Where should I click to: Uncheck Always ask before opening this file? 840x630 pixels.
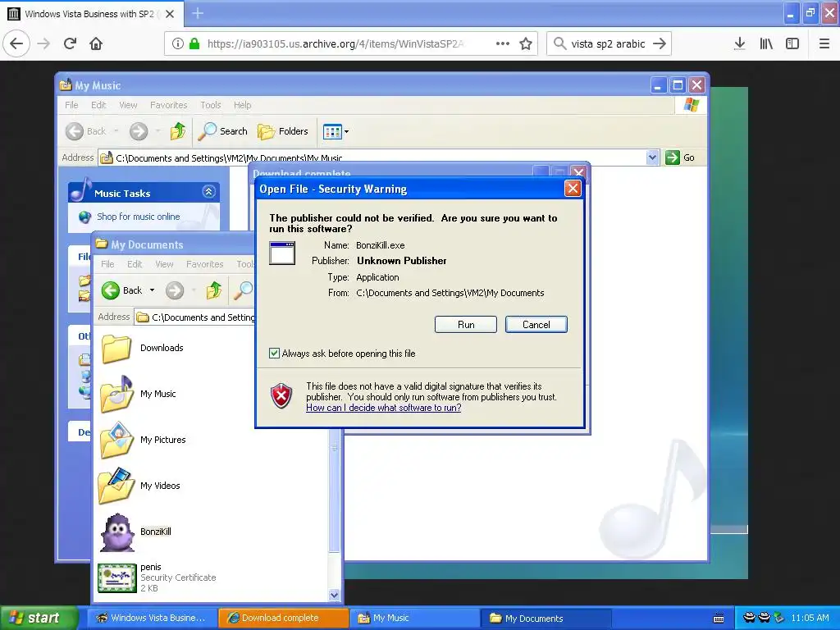click(274, 354)
